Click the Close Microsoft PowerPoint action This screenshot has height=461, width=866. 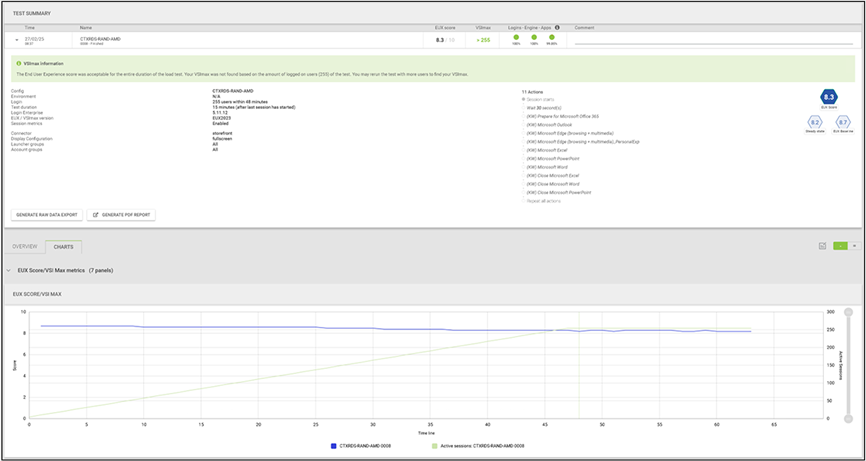[558, 192]
